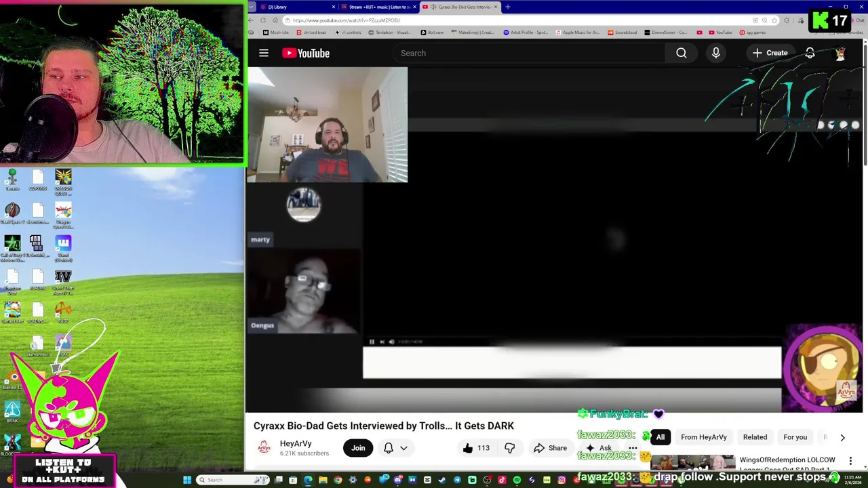Open the Ask AI button under the video

click(599, 448)
